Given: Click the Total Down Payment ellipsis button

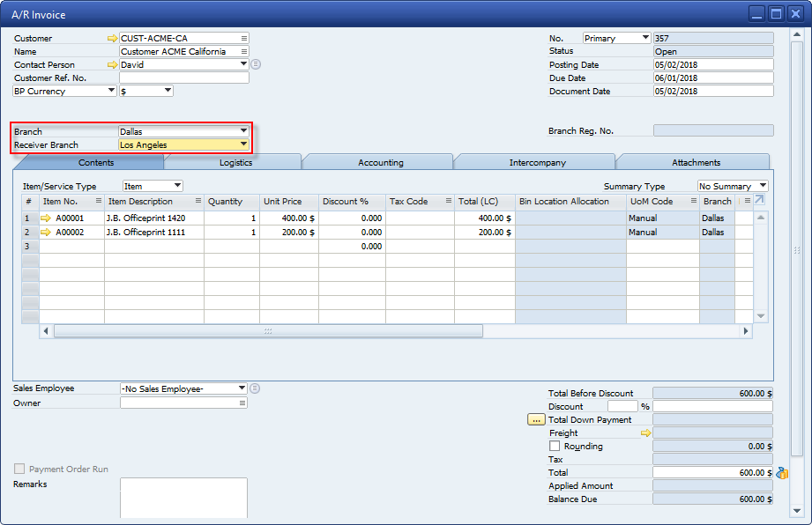Looking at the screenshot, I should [536, 420].
